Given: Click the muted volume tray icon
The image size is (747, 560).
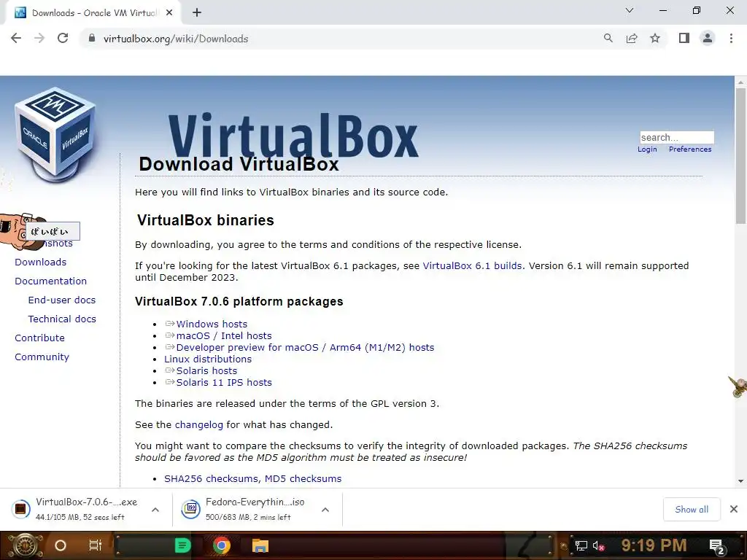Looking at the screenshot, I should pyautogui.click(x=598, y=545).
